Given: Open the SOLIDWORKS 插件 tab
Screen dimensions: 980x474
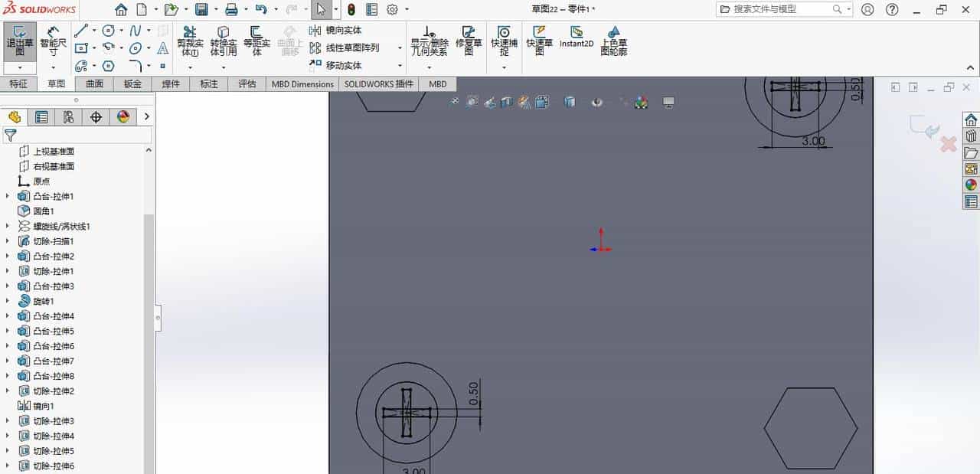Looking at the screenshot, I should coord(378,84).
